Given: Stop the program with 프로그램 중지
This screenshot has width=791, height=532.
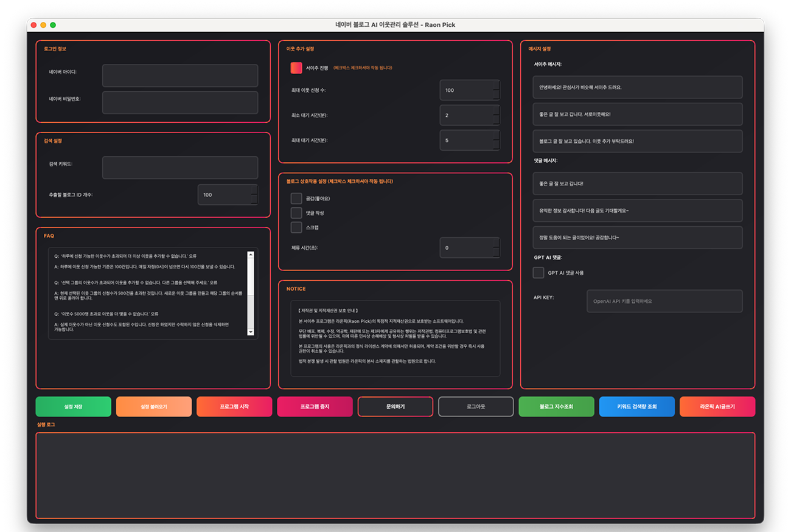Looking at the screenshot, I should [x=315, y=406].
